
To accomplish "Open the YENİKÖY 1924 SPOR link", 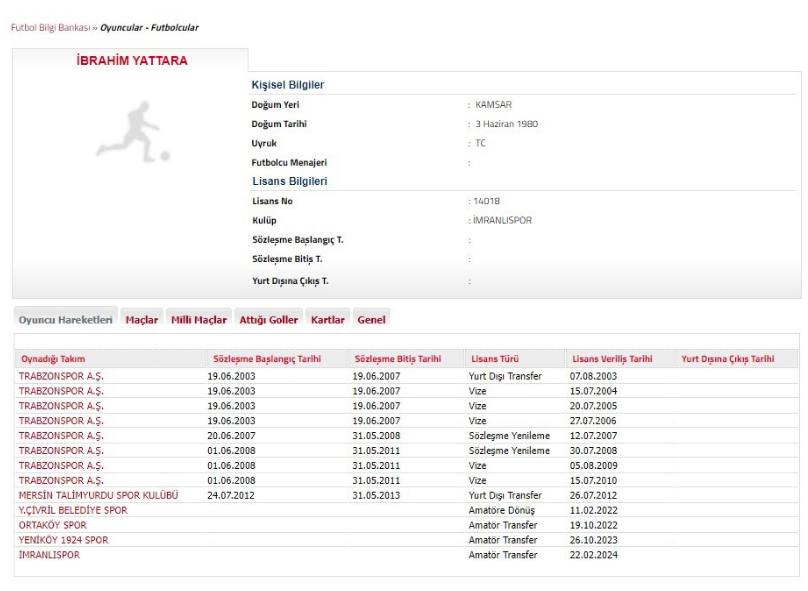I will coord(63,541).
